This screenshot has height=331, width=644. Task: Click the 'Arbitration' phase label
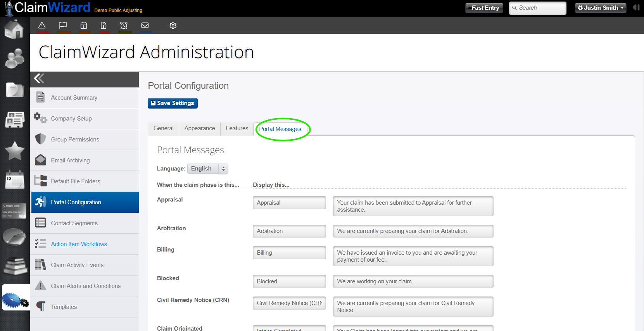[171, 228]
